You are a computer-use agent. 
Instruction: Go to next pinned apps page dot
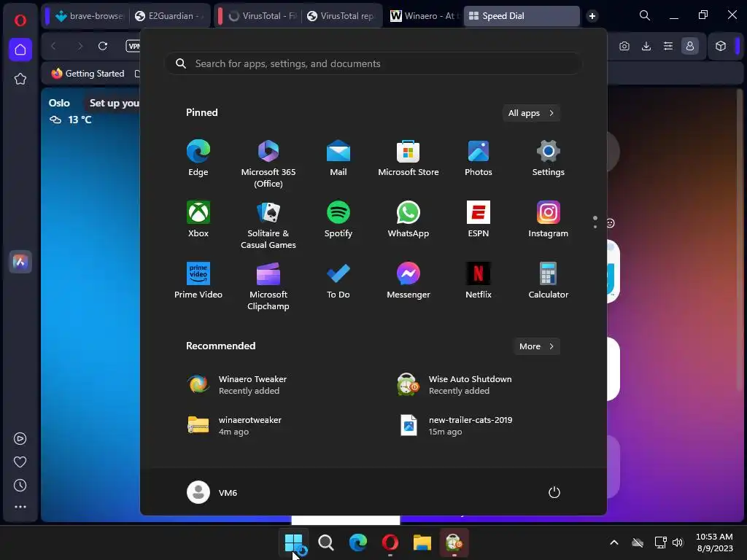(595, 227)
